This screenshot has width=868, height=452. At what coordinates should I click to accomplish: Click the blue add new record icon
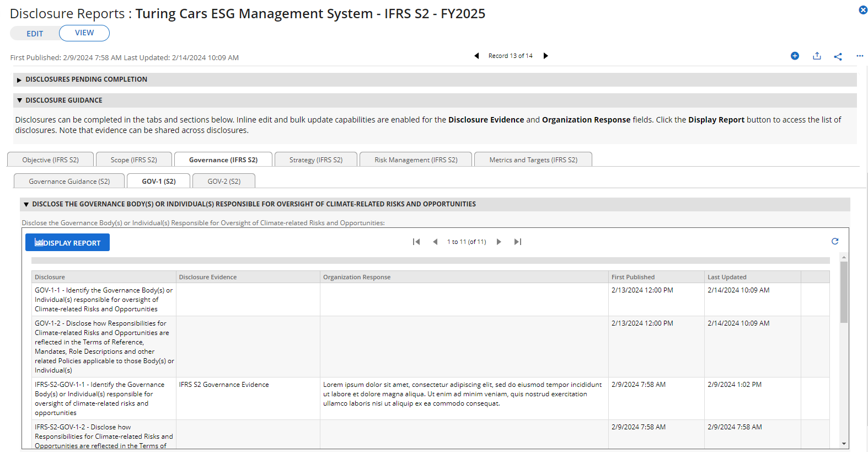(x=795, y=56)
